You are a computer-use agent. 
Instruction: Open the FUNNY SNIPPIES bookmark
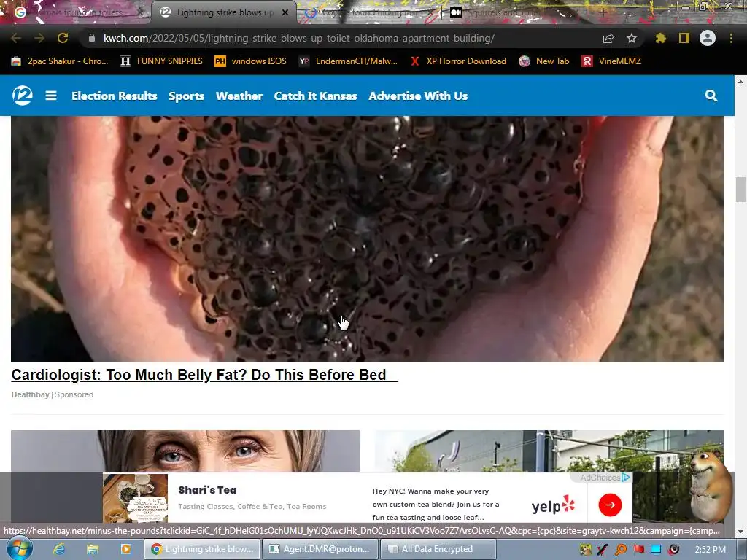tap(161, 61)
